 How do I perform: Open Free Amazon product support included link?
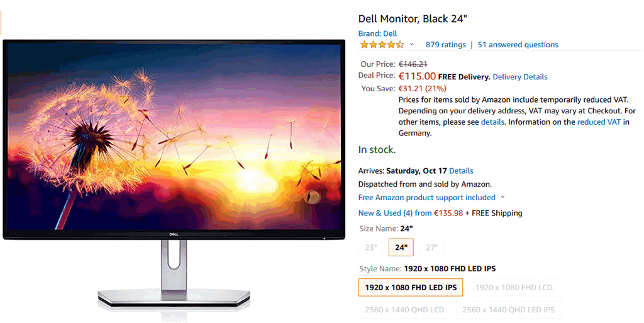pyautogui.click(x=427, y=198)
